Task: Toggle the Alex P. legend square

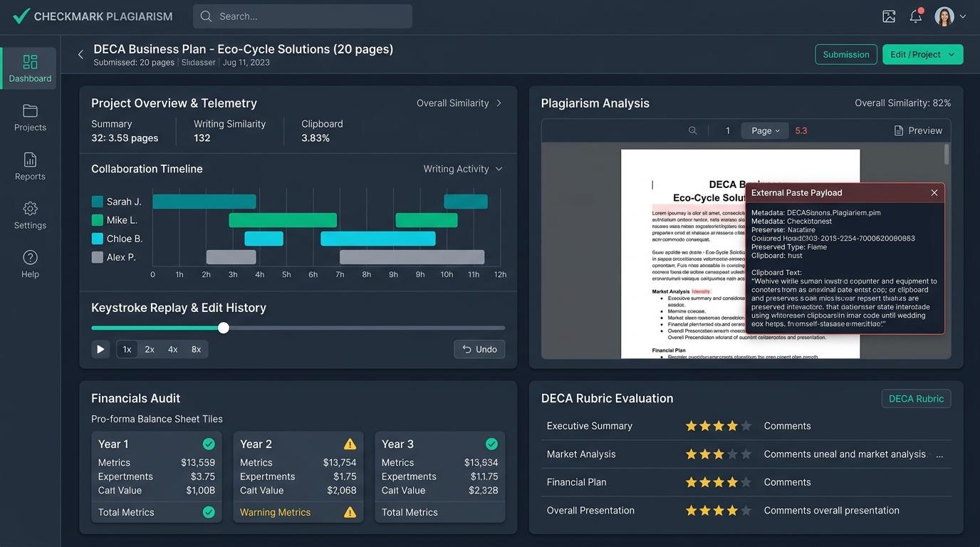Action: point(98,257)
